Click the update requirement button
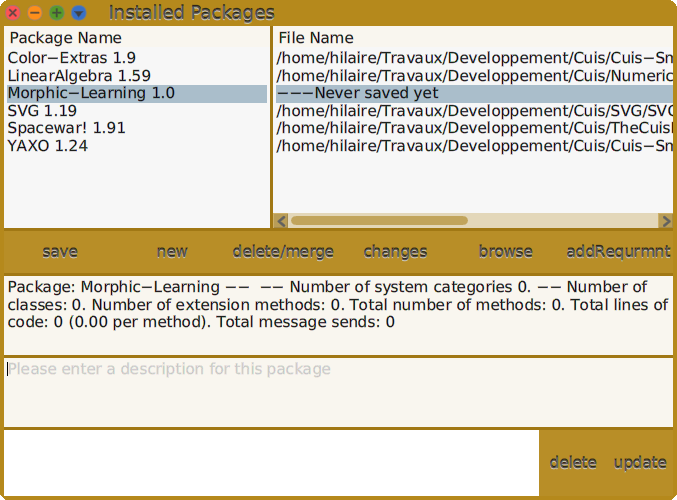This screenshot has width=677, height=500. (x=640, y=463)
